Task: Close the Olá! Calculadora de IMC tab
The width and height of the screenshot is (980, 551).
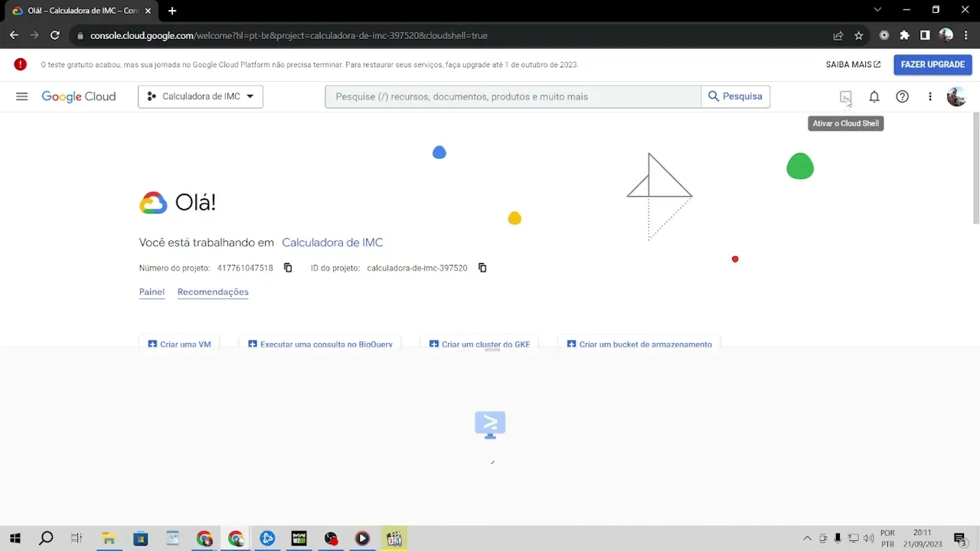Action: [x=149, y=11]
